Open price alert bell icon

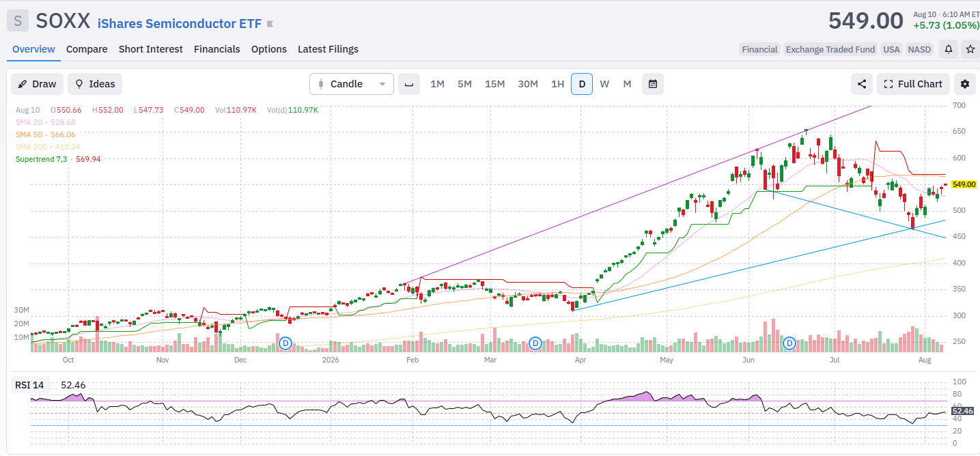point(949,49)
